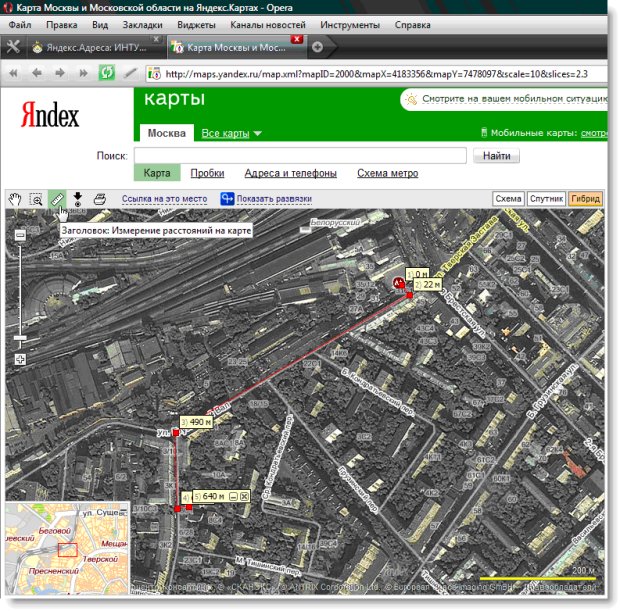Click Ссылка на это место link
This screenshot has height=611, width=620.
164,199
